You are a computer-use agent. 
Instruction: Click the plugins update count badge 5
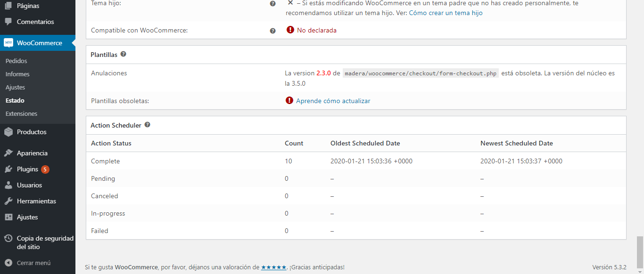[45, 169]
